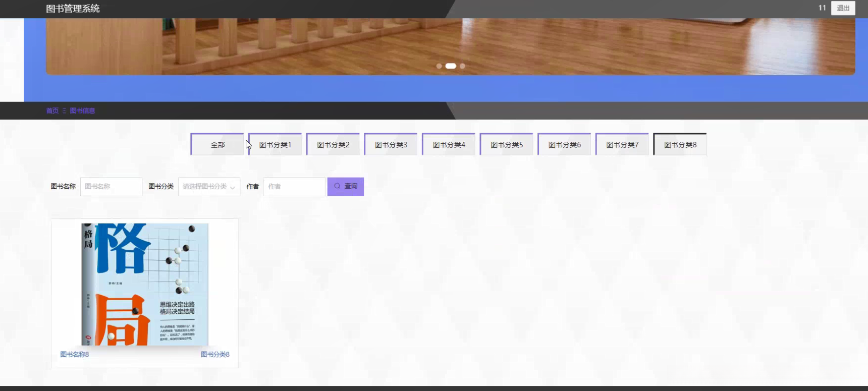Switch to the 图书分类2 tab
This screenshot has width=868, height=391.
[x=333, y=145]
